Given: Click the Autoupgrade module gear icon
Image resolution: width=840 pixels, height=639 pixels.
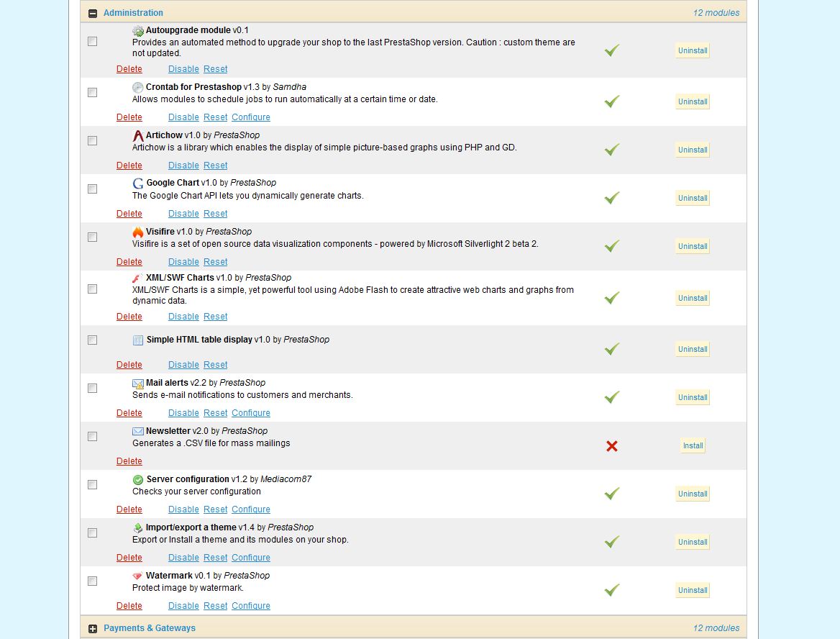Looking at the screenshot, I should [137, 31].
